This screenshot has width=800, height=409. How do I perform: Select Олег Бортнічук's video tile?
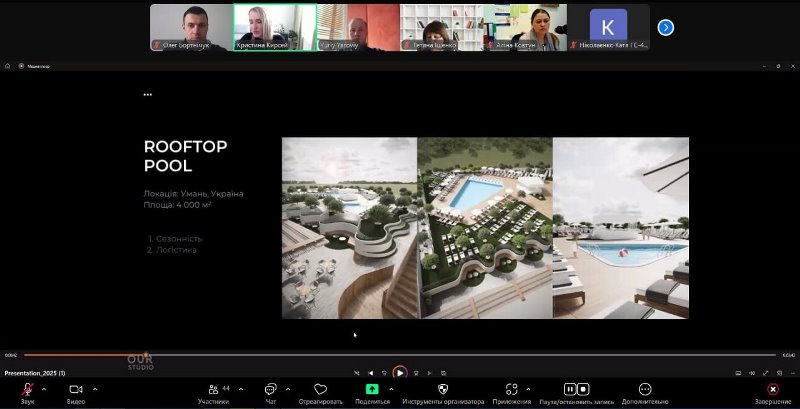point(191,28)
